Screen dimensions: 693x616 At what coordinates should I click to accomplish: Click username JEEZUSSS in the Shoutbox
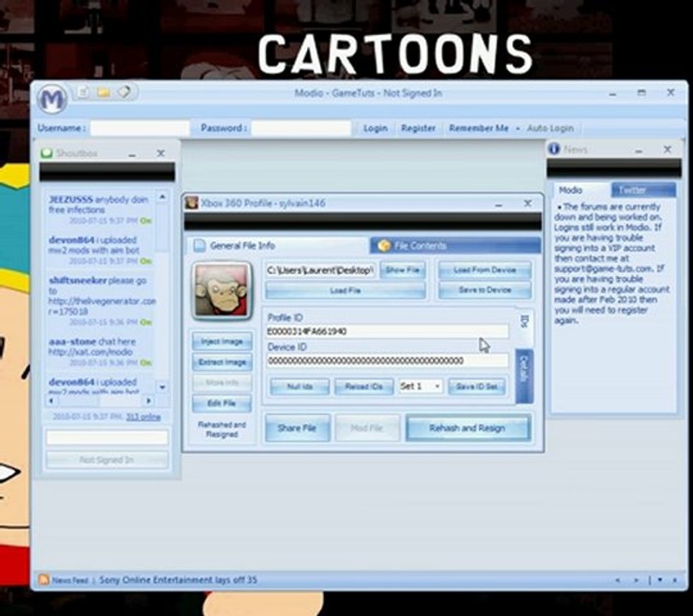point(71,199)
